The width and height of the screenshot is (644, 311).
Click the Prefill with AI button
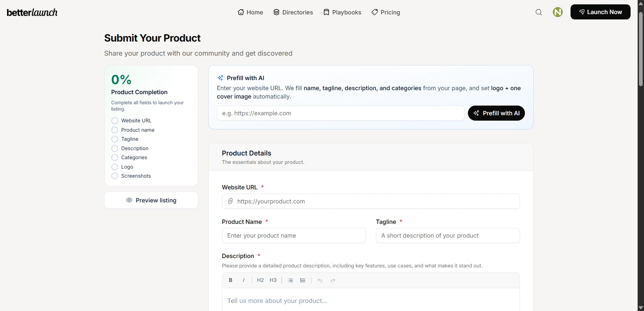(496, 113)
